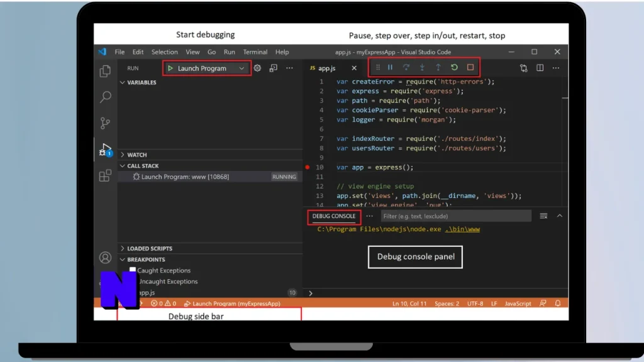The image size is (644, 362).
Task: Open the Go menu
Action: tap(211, 52)
